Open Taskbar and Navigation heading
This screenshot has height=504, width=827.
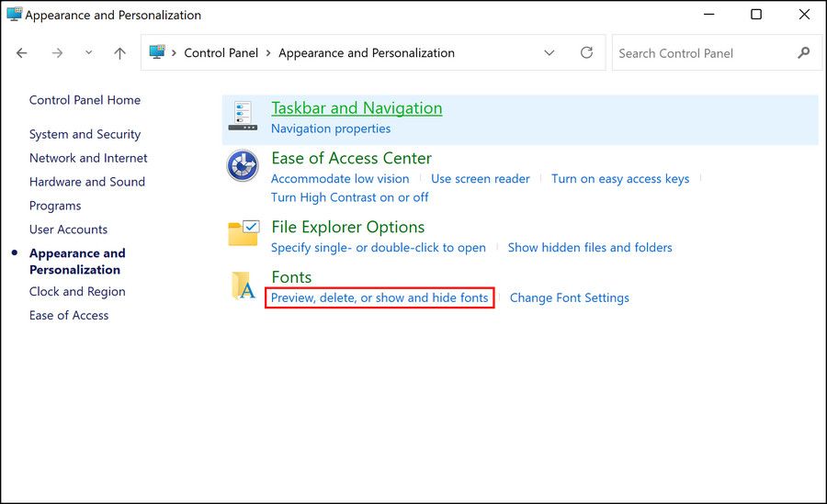[357, 108]
